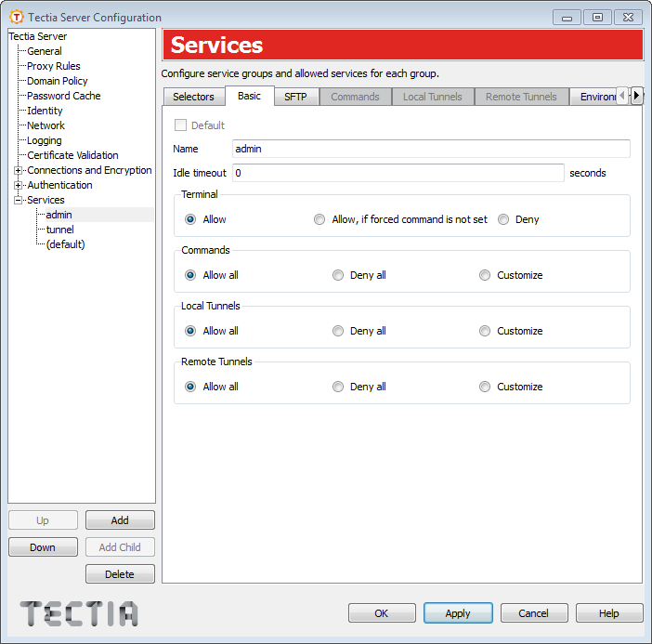Toggle the Default checkbox

pyautogui.click(x=180, y=125)
